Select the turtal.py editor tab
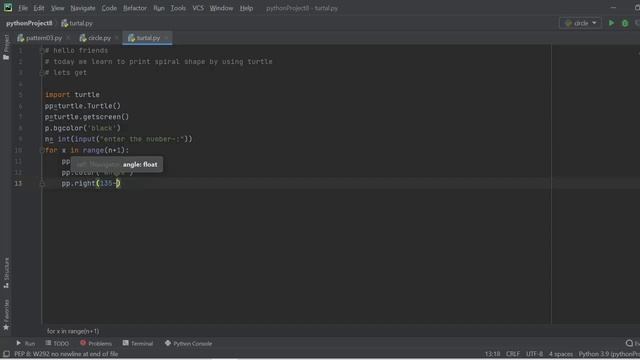 click(x=148, y=38)
